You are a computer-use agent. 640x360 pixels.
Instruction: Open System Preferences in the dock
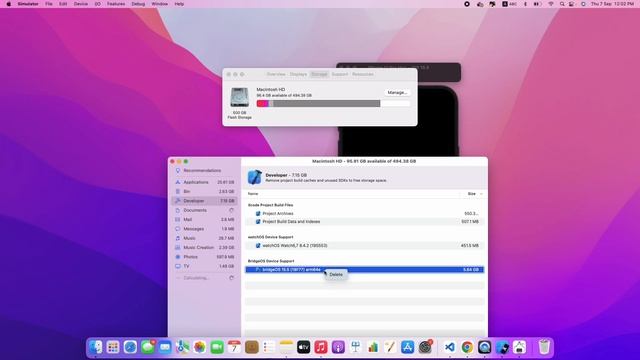(x=425, y=347)
